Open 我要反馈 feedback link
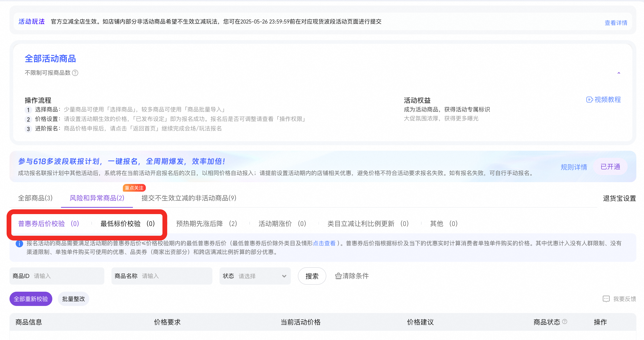The height and width of the screenshot is (340, 644). click(x=619, y=299)
